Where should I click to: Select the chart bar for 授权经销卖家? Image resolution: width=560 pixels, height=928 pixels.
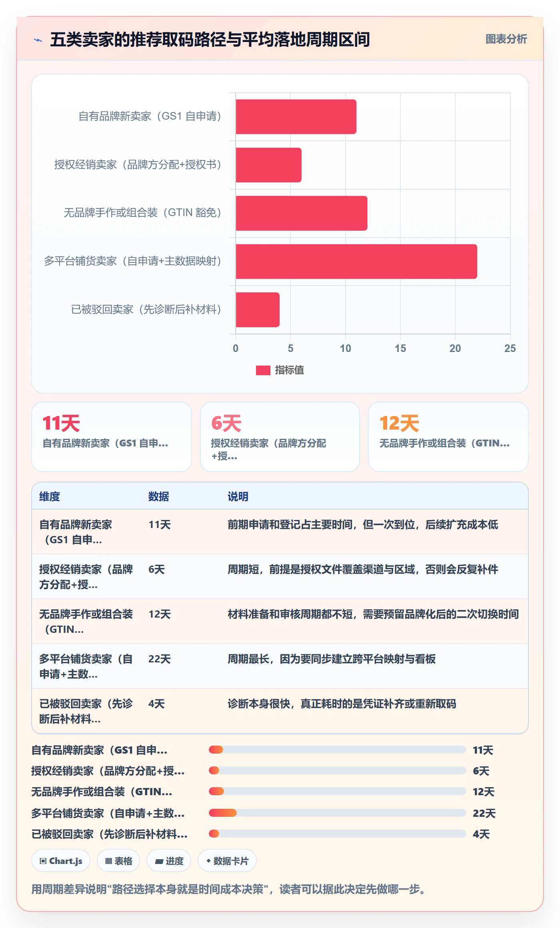pyautogui.click(x=269, y=165)
